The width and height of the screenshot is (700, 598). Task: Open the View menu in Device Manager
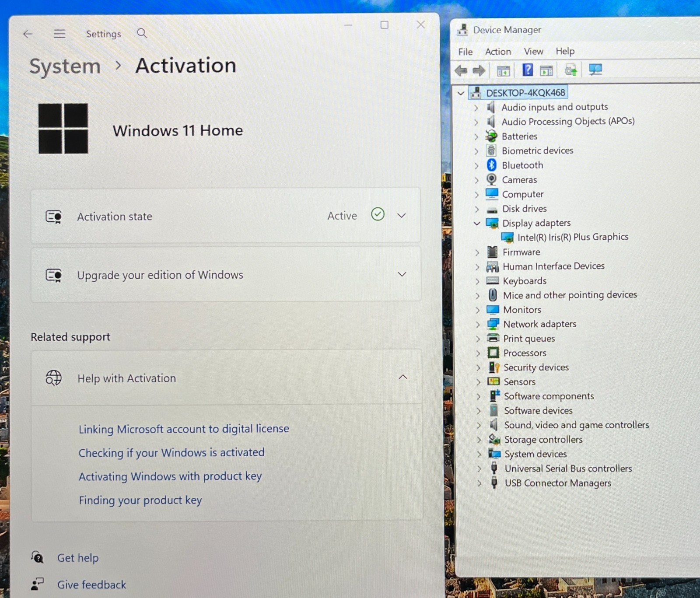(x=534, y=51)
